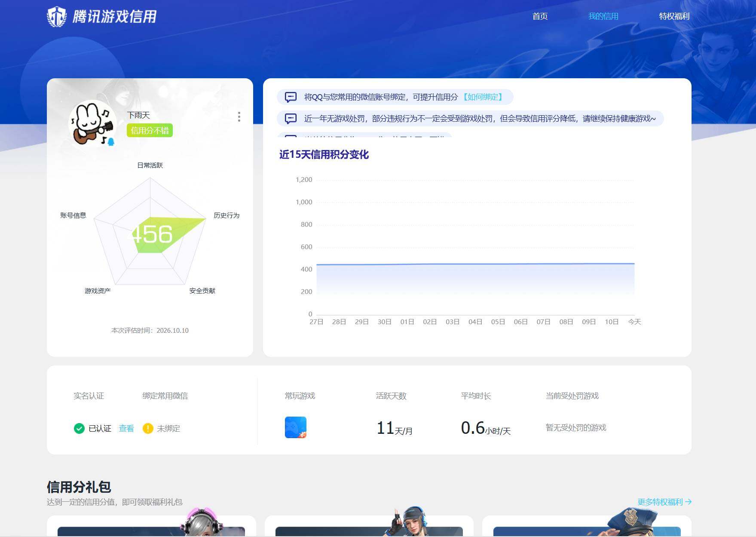Click the 日常活跃 radar axis label
The image size is (756, 537).
point(150,166)
